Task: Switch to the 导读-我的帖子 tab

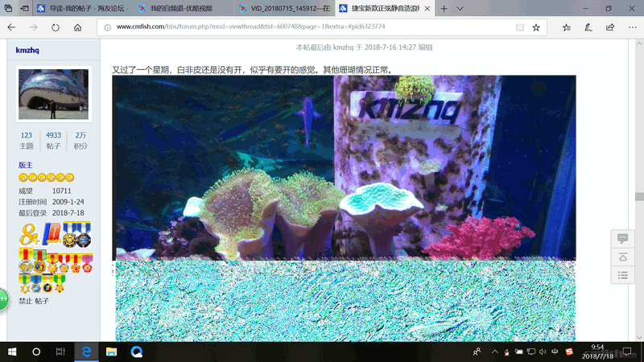Action: pyautogui.click(x=82, y=8)
